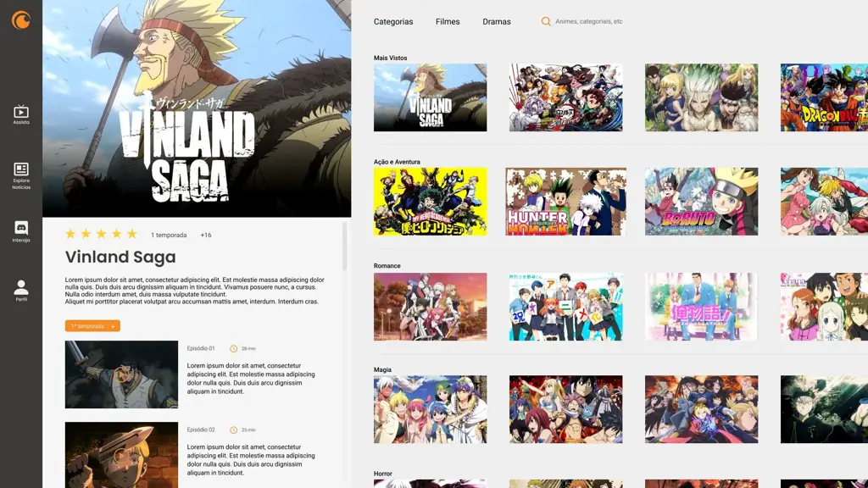Open Vinland Saga thumbnail in Mais Vistos

coord(430,97)
